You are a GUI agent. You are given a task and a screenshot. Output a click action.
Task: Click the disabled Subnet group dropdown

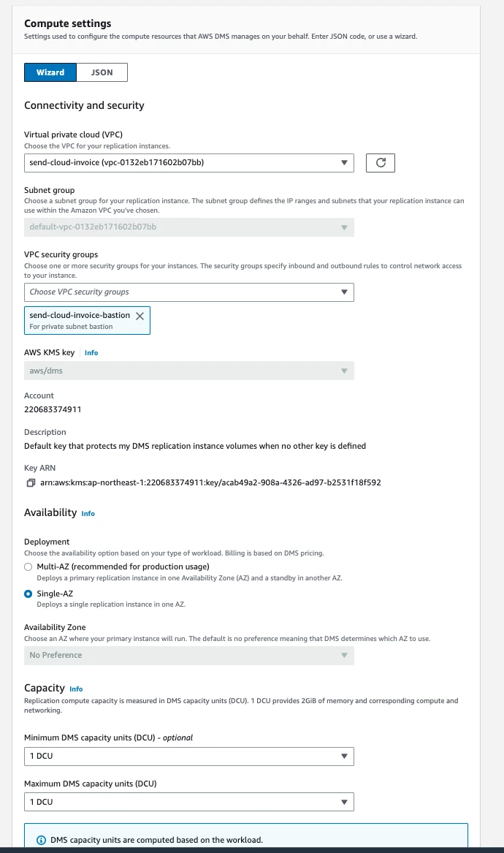(x=189, y=227)
